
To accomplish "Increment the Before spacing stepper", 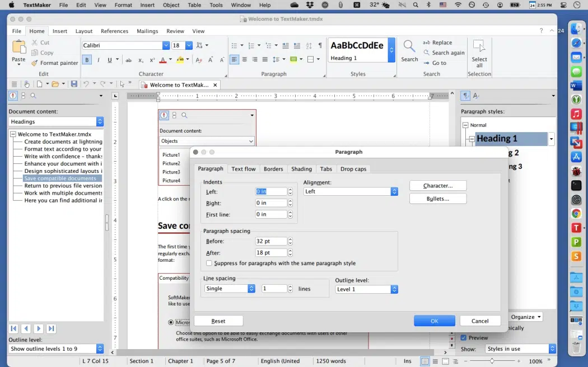I will click(x=290, y=239).
